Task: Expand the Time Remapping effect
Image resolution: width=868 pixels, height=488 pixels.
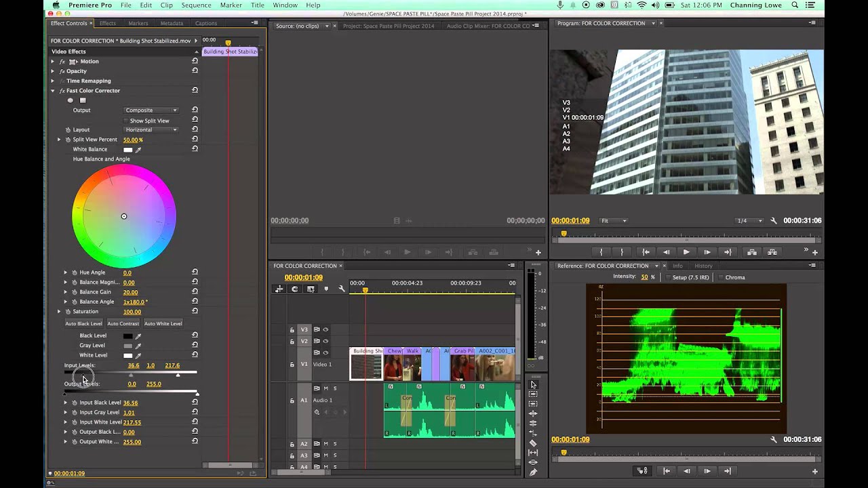Action: [x=53, y=81]
